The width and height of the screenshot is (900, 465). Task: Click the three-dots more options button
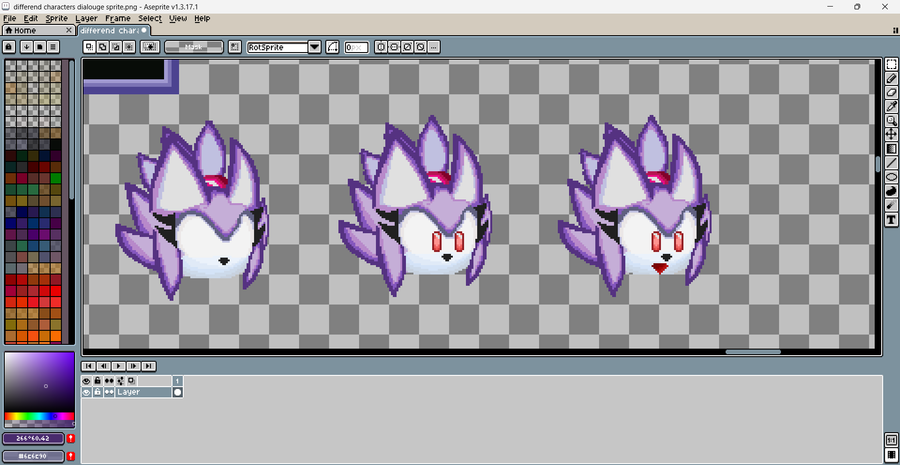pyautogui.click(x=433, y=47)
